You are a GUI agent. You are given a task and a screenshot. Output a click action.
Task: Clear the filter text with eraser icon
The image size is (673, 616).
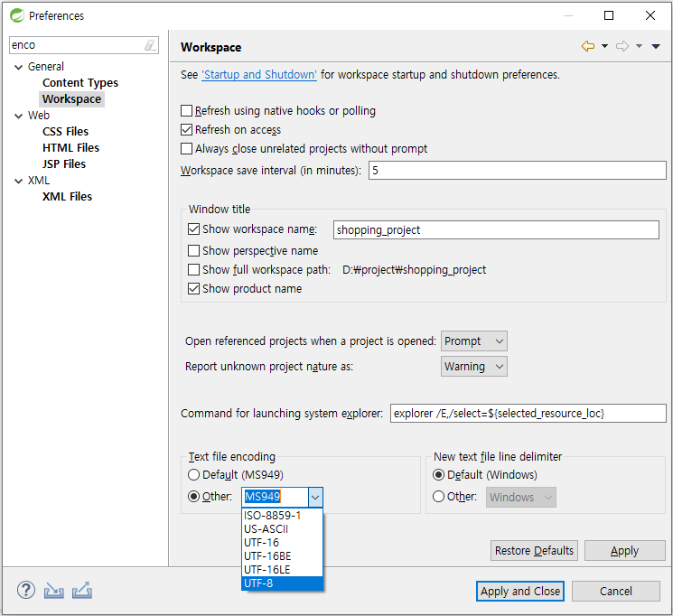[150, 45]
